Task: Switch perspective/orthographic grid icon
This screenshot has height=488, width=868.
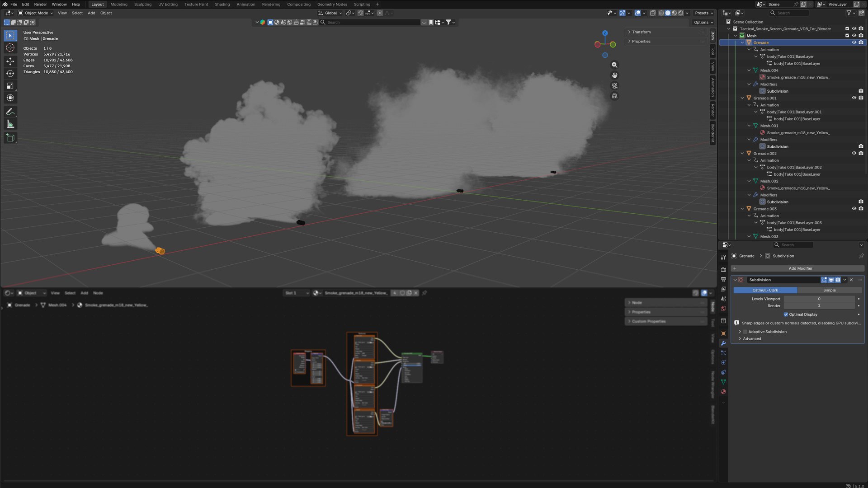Action: pos(614,96)
